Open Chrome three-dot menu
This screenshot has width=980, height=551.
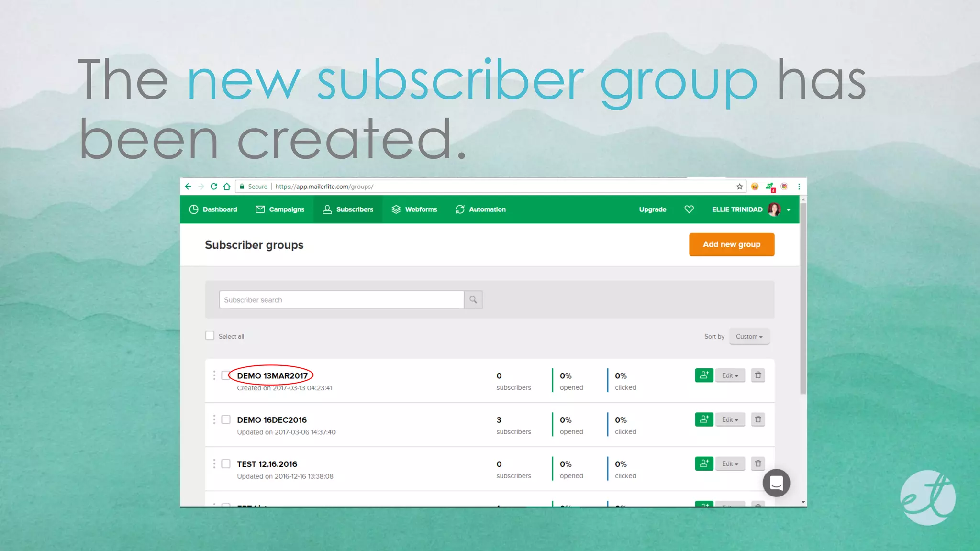(x=799, y=187)
